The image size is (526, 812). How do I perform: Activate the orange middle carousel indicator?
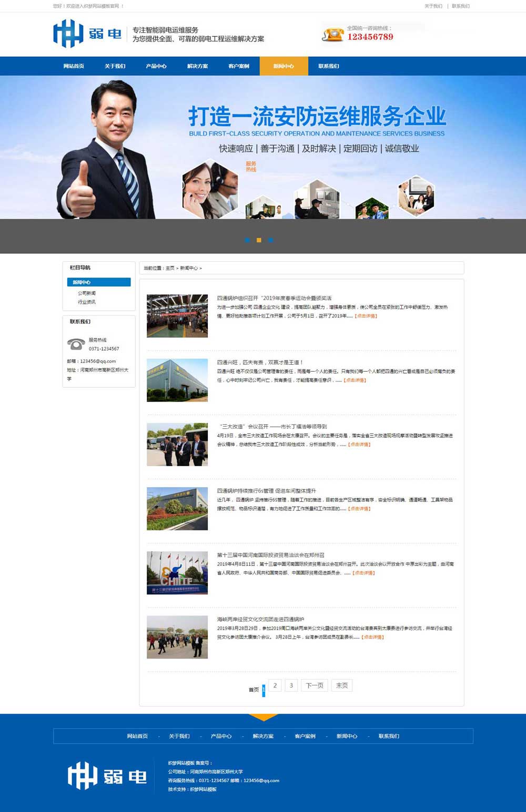[x=259, y=240]
